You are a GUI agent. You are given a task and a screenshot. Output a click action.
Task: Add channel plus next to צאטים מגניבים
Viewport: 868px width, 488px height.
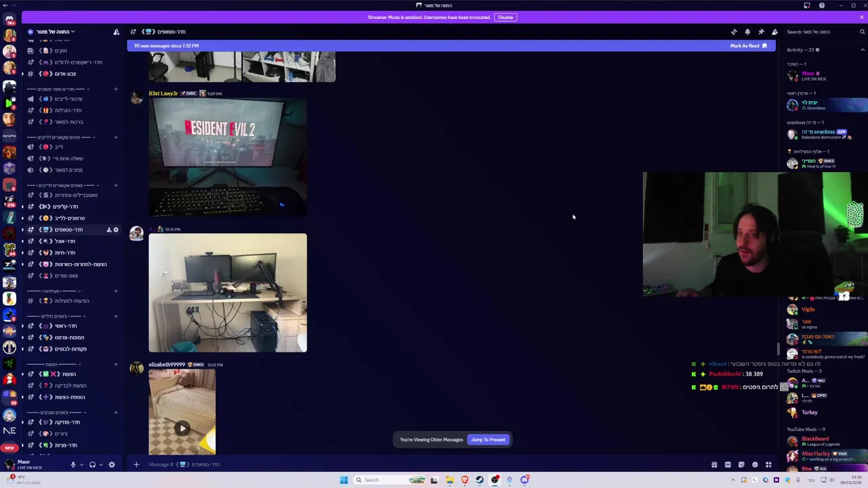point(115,413)
